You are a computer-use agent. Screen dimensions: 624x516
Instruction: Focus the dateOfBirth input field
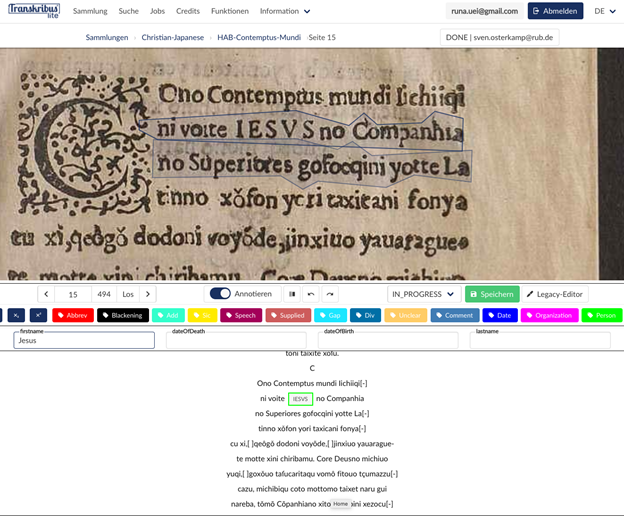pos(388,341)
